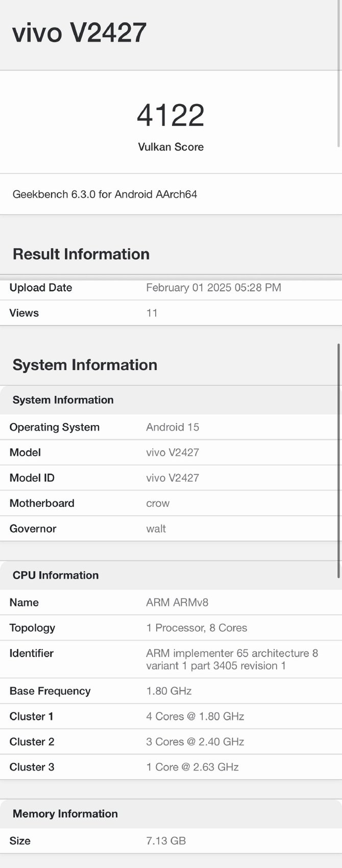Select the Cluster 3 value 1 Core @ 2.63 GHz
Viewport: 342px width, 868px height.
pos(192,767)
